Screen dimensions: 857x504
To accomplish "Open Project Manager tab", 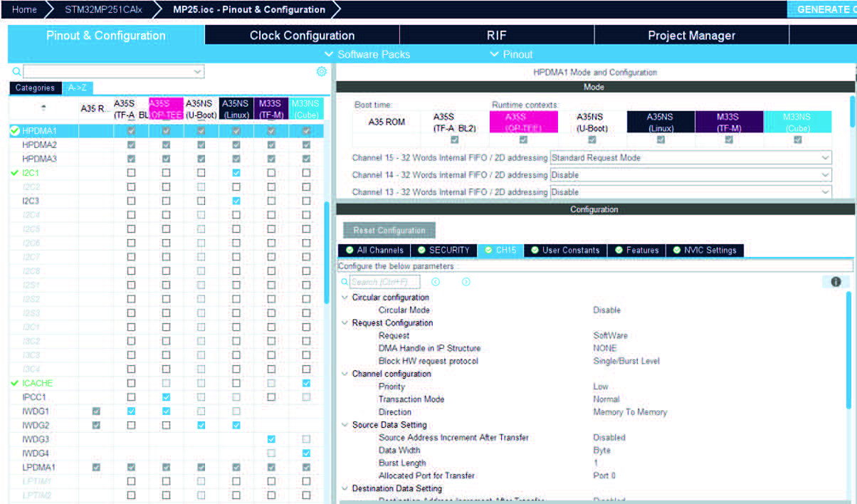I will (x=691, y=36).
